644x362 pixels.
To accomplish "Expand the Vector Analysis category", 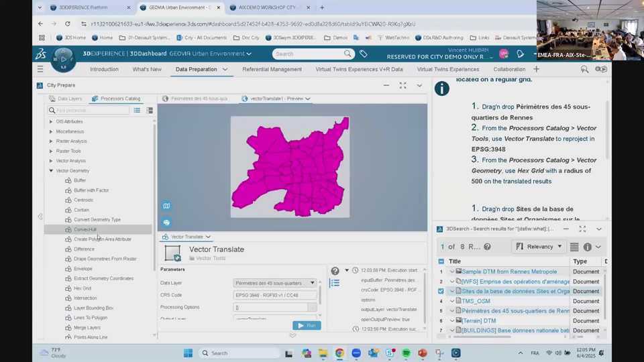I will coord(51,161).
